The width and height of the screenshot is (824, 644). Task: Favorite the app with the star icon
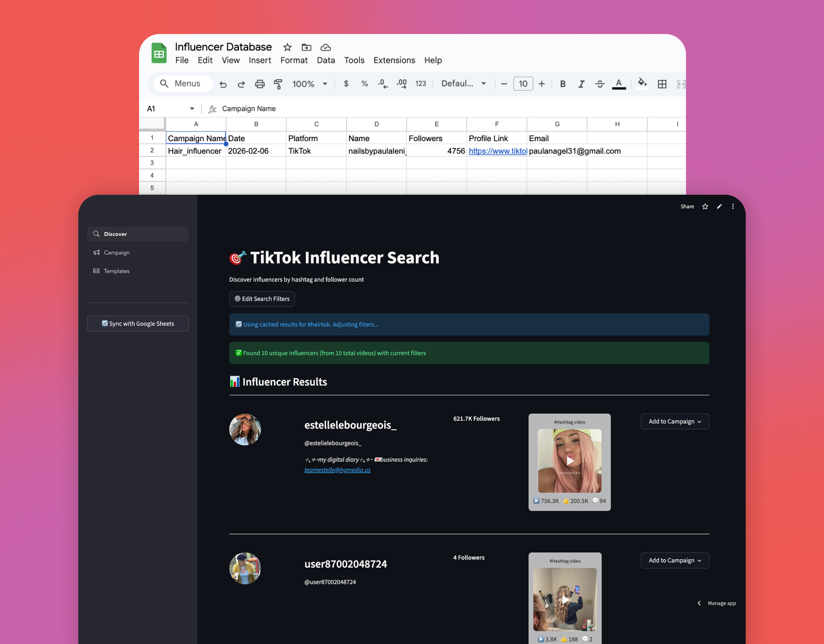(705, 207)
